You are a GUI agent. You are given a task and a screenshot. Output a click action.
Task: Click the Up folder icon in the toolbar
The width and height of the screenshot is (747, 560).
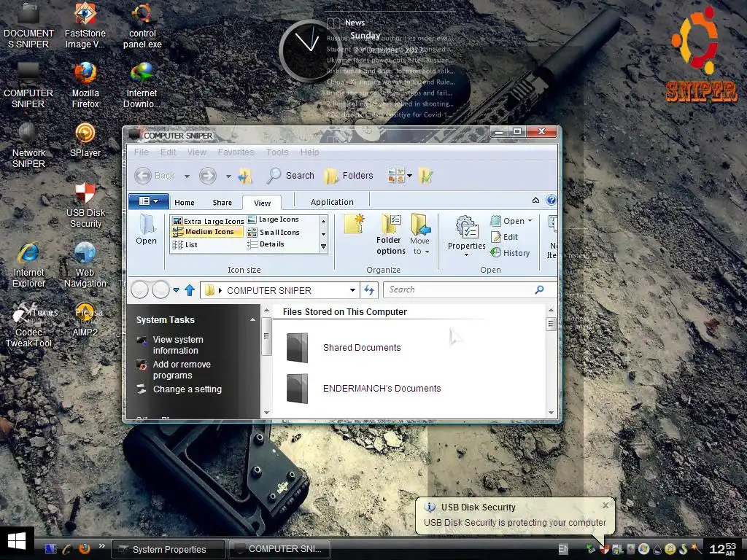pos(245,176)
